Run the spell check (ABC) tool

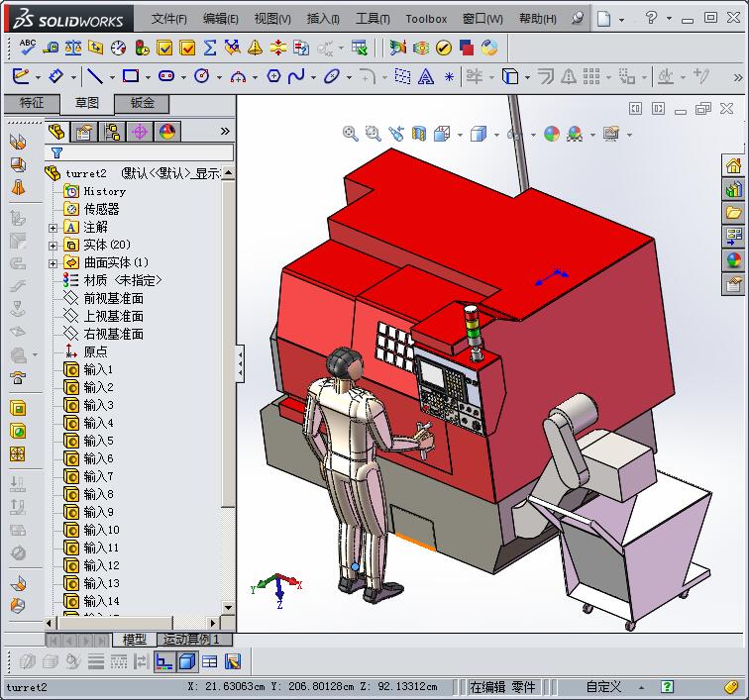tap(27, 48)
